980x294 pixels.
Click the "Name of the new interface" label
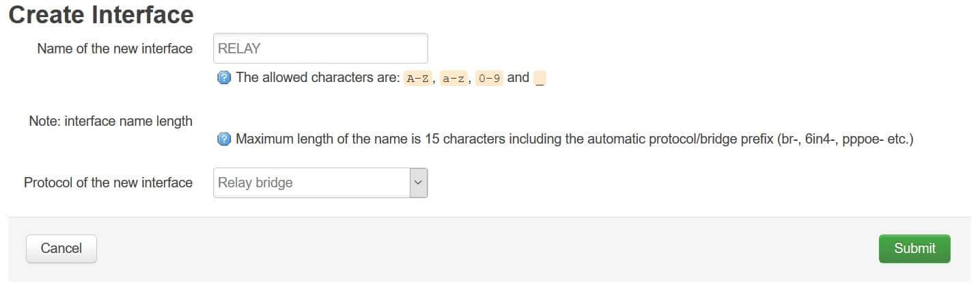[x=115, y=49]
